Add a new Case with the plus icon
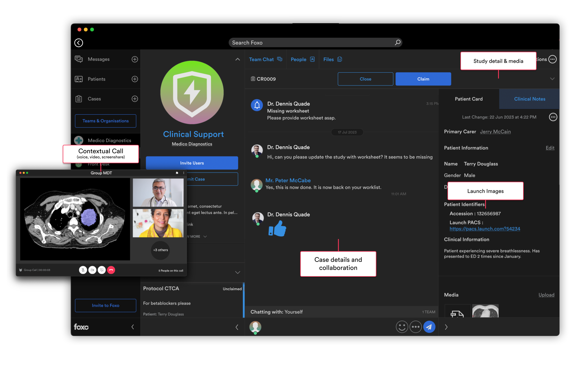Screen dimensions: 588x372 click(x=135, y=99)
